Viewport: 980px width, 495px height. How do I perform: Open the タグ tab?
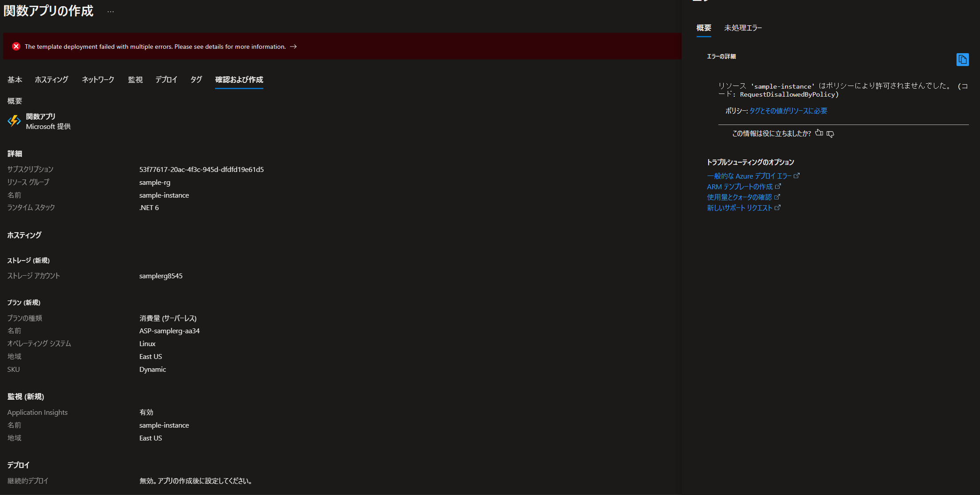196,80
